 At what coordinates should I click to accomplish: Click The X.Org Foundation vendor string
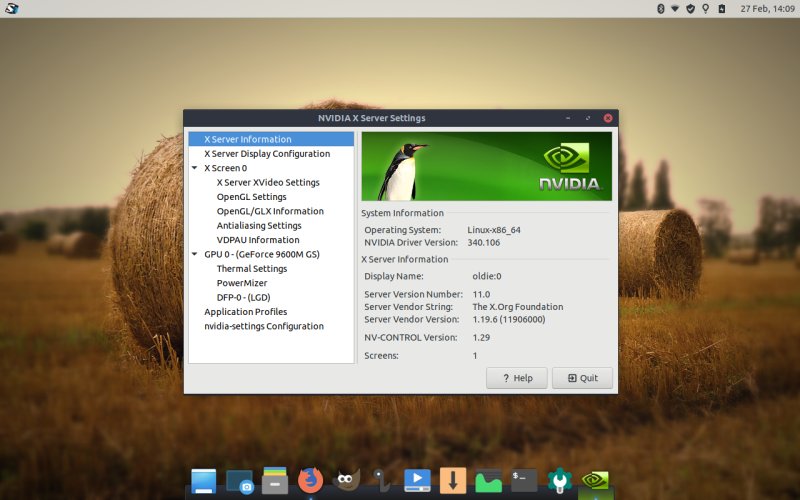(518, 307)
